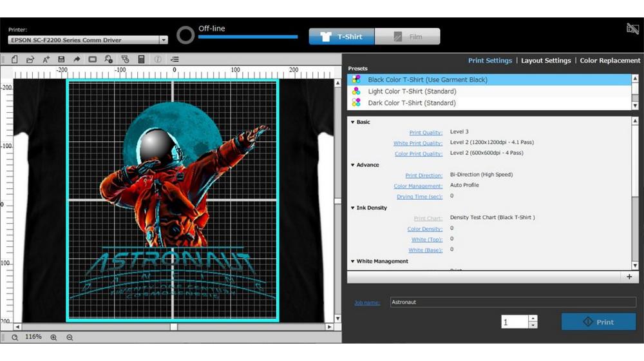Click the zoom in magnifier icon
644x361 pixels.
pos(53,337)
